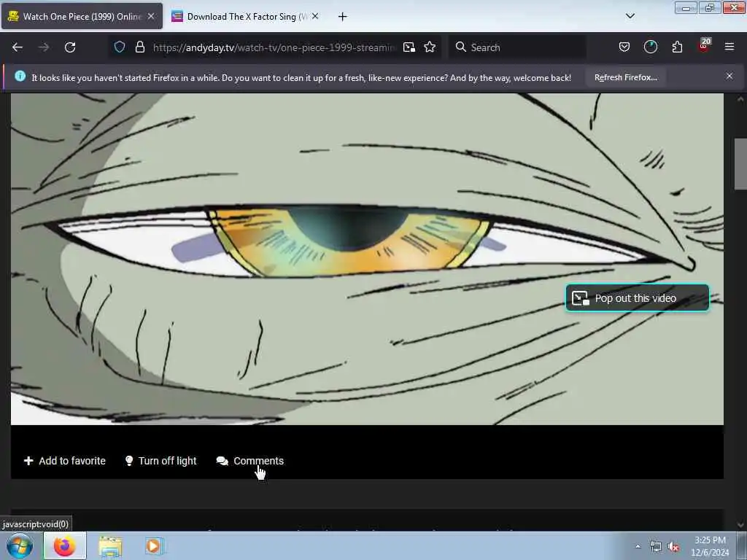Click into the Search box

point(517,47)
